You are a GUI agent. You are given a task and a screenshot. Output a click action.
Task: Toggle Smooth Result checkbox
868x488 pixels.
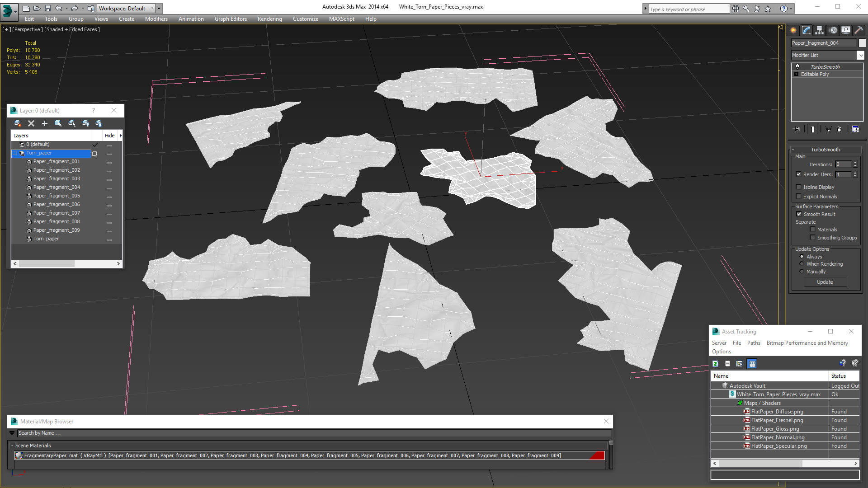[799, 214]
